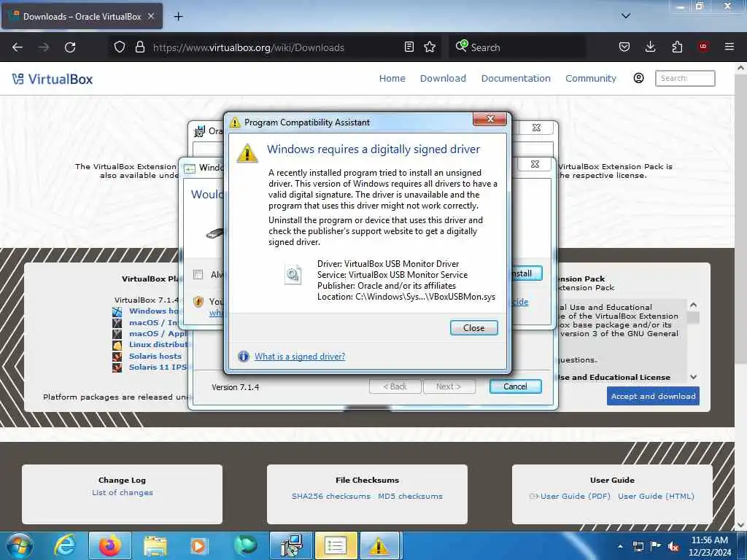Open the List of changes link
The height and width of the screenshot is (560, 747).
pyautogui.click(x=123, y=492)
